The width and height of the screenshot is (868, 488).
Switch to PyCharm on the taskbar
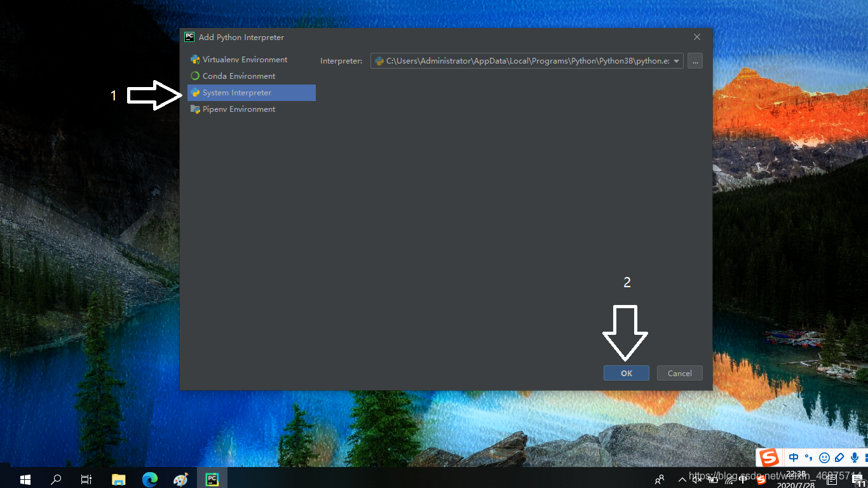[x=212, y=478]
